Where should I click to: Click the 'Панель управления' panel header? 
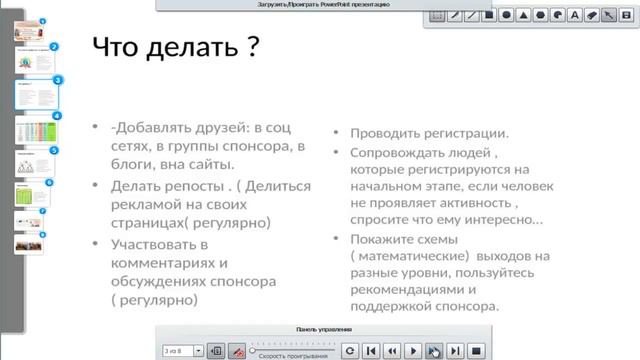pyautogui.click(x=324, y=329)
